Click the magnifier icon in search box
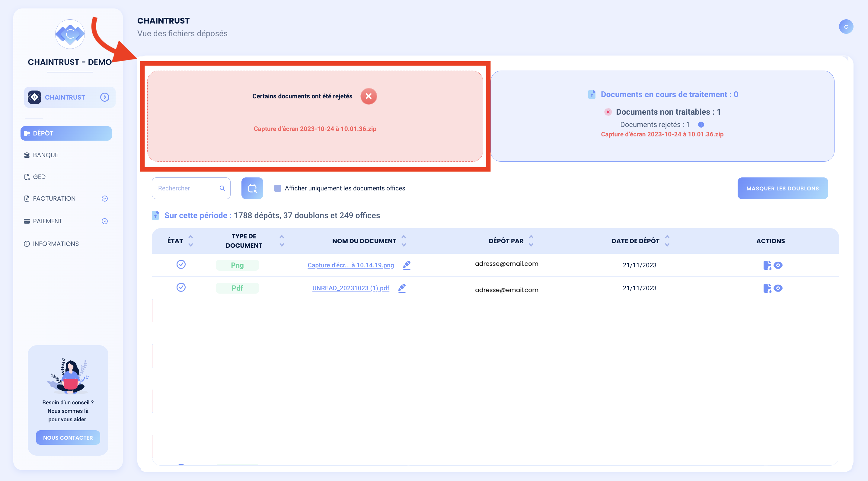Image resolution: width=868 pixels, height=481 pixels. tap(222, 188)
